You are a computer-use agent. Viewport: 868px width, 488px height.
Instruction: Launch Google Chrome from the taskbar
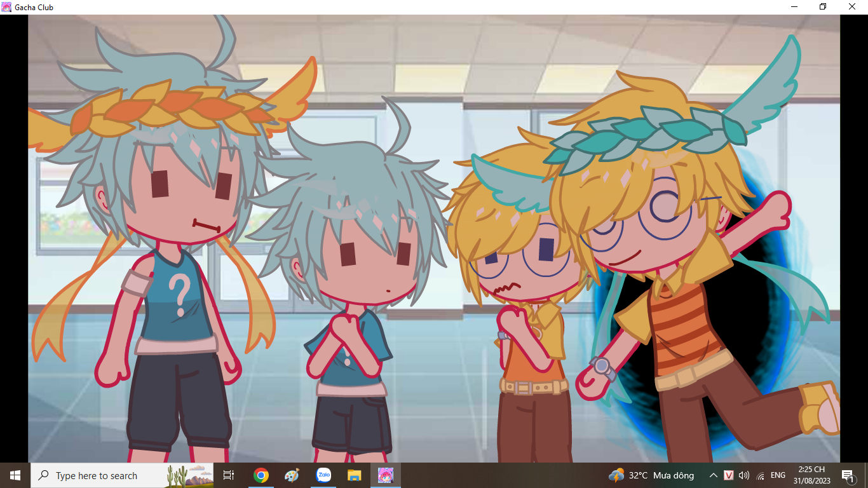261,475
